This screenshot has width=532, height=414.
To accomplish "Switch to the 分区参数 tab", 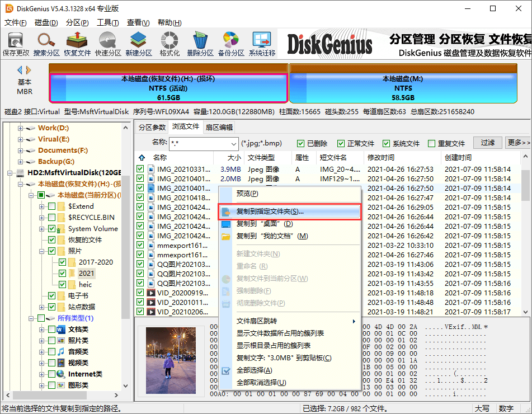I will tap(152, 127).
